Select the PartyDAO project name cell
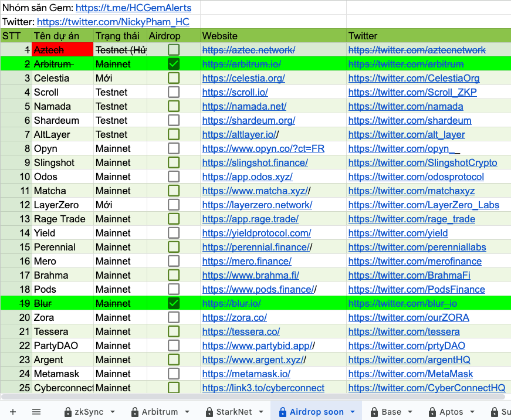This screenshot has height=420, width=511. [63, 346]
